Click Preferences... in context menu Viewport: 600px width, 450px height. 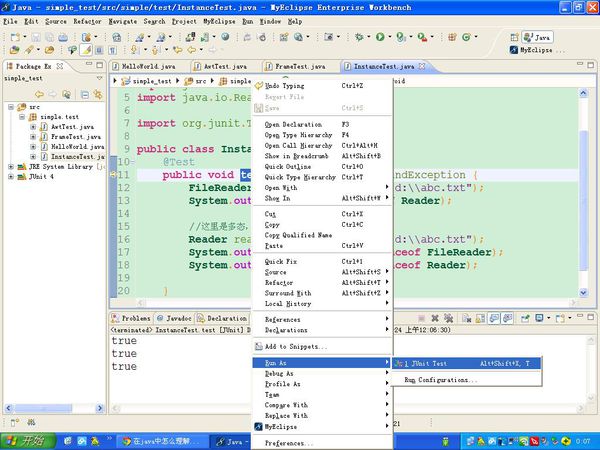point(322,443)
